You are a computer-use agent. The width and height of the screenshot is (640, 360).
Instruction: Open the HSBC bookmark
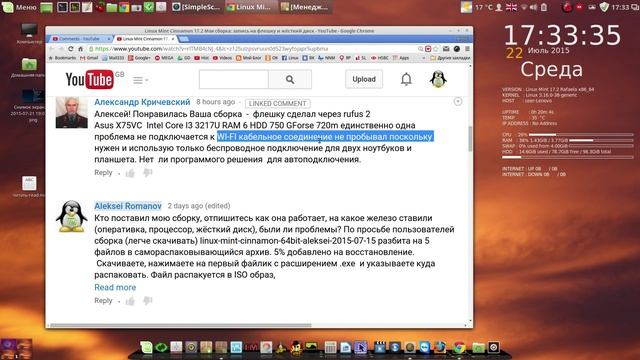tap(380, 58)
